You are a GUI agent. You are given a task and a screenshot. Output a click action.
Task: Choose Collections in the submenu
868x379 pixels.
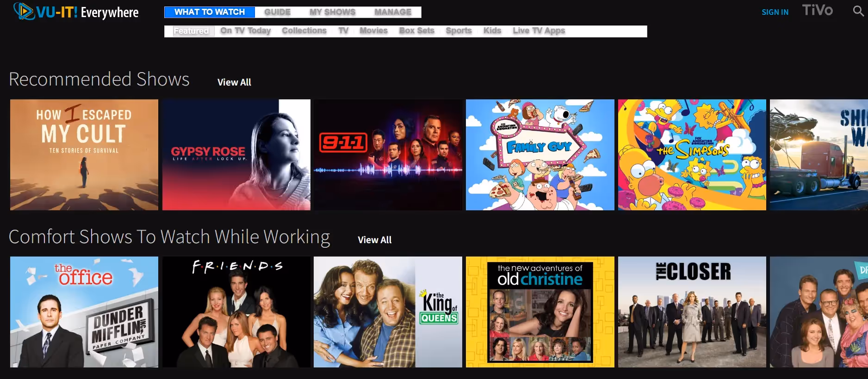coord(304,31)
